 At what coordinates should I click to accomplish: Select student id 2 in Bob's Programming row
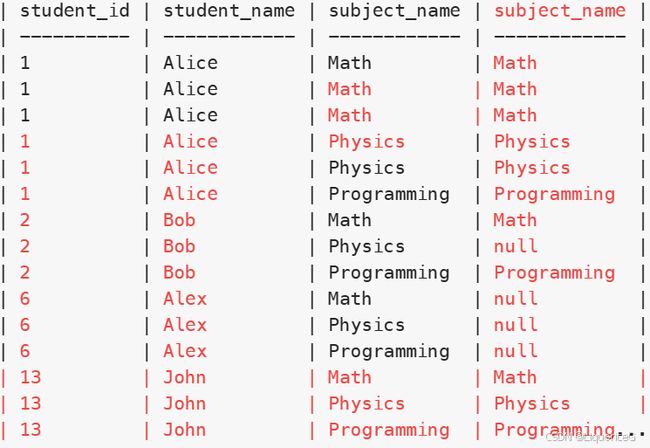coord(25,272)
